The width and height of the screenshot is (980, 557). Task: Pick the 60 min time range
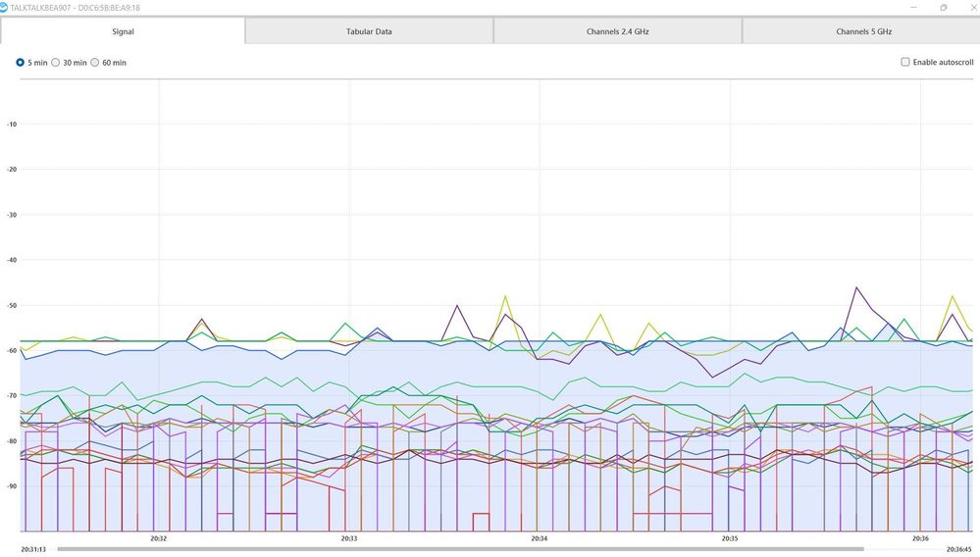click(x=95, y=63)
